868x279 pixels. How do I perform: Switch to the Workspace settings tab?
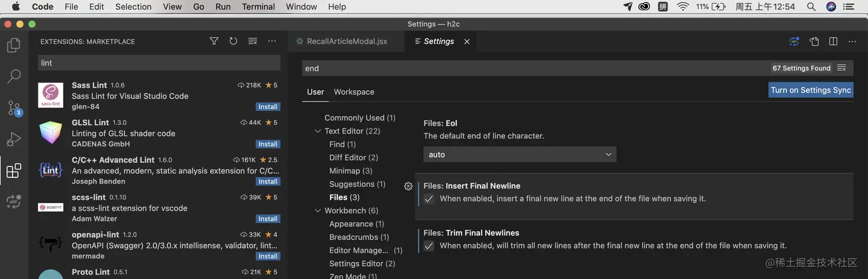tap(354, 92)
